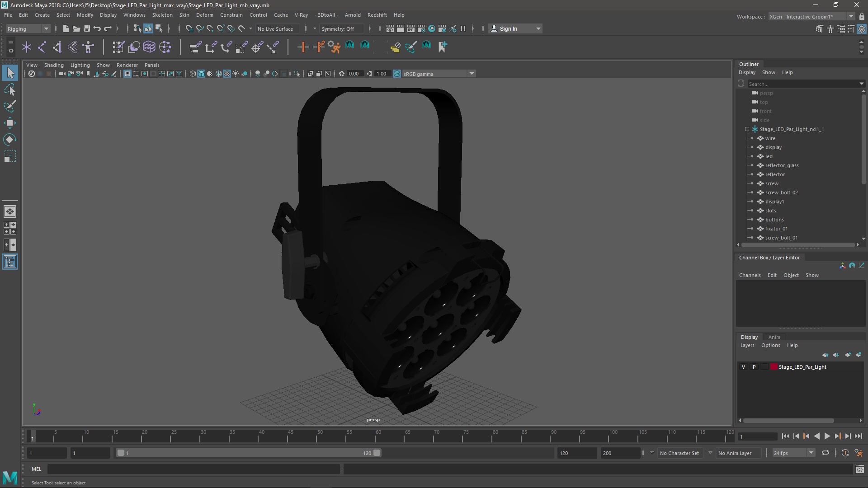Toggle layer visibility V for Stage_LED_Par_Light

743,367
